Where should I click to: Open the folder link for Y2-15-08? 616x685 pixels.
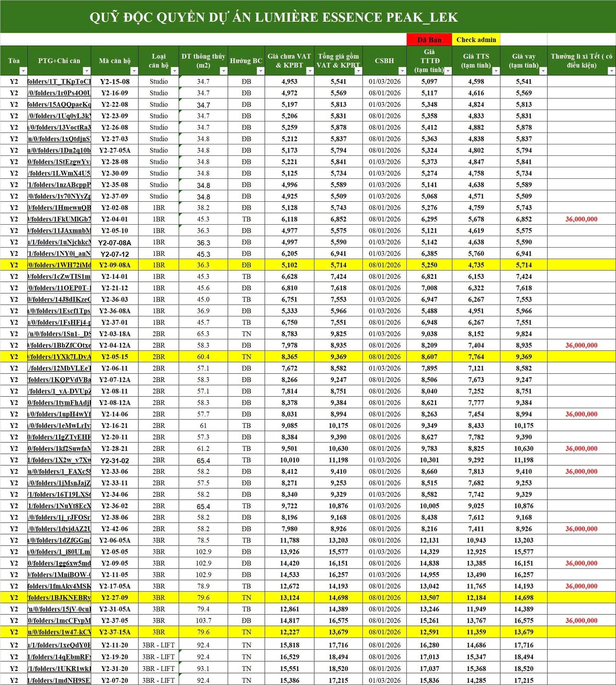(x=59, y=82)
